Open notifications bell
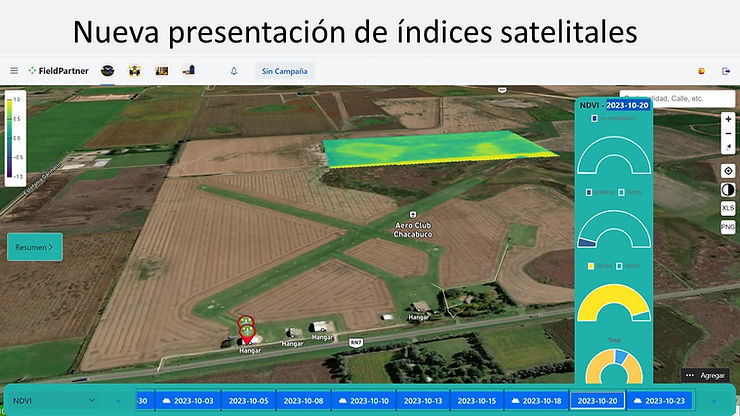This screenshot has width=740, height=416. click(x=234, y=71)
